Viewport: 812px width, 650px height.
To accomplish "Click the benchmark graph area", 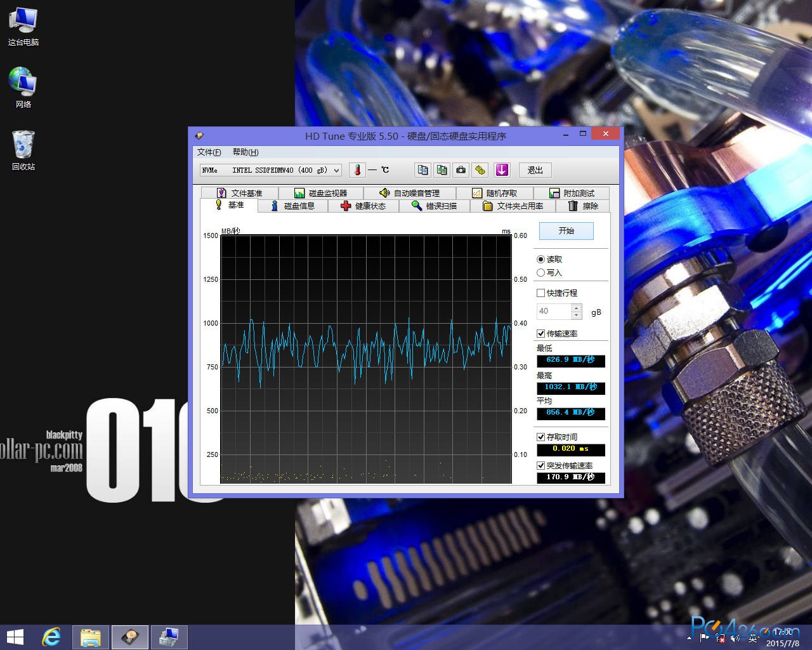I will (366, 359).
